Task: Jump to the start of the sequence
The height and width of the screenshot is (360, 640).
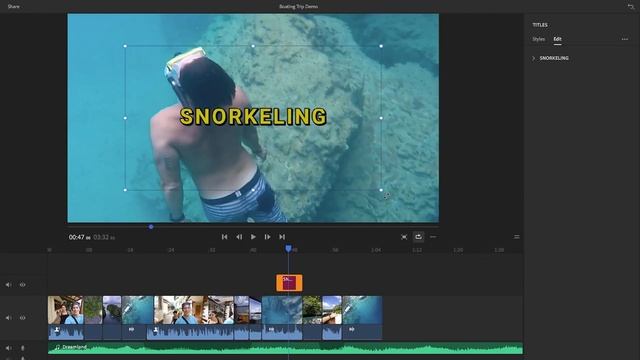Action: pyautogui.click(x=224, y=237)
